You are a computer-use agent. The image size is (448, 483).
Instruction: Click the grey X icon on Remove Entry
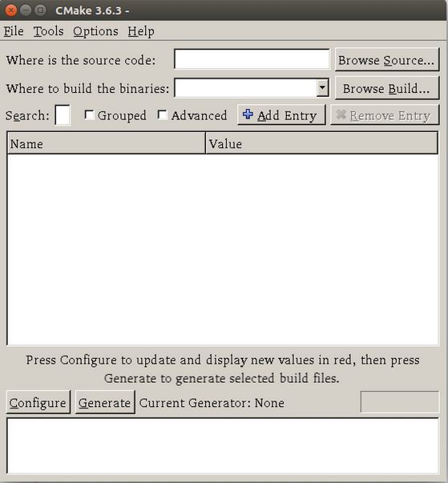(341, 115)
